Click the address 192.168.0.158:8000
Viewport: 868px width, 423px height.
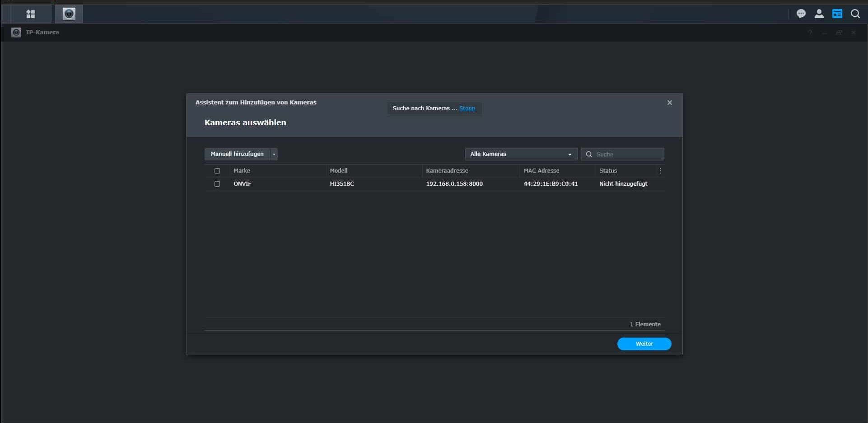coord(454,184)
